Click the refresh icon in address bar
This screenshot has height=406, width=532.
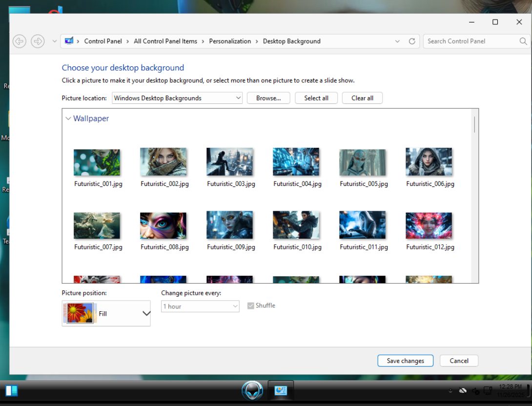[412, 41]
